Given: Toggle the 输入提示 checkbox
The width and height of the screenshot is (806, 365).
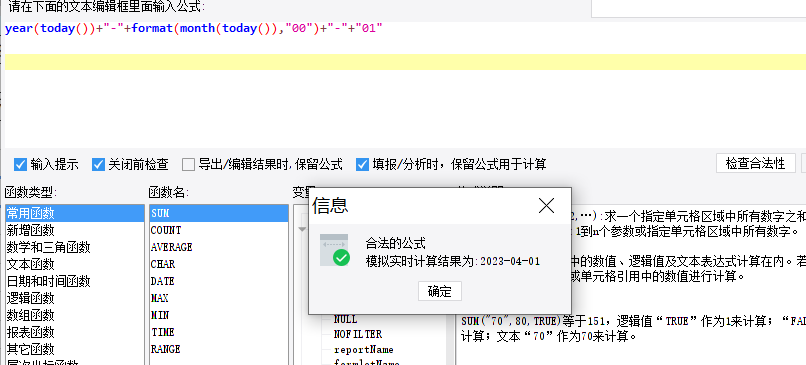Looking at the screenshot, I should pyautogui.click(x=20, y=165).
